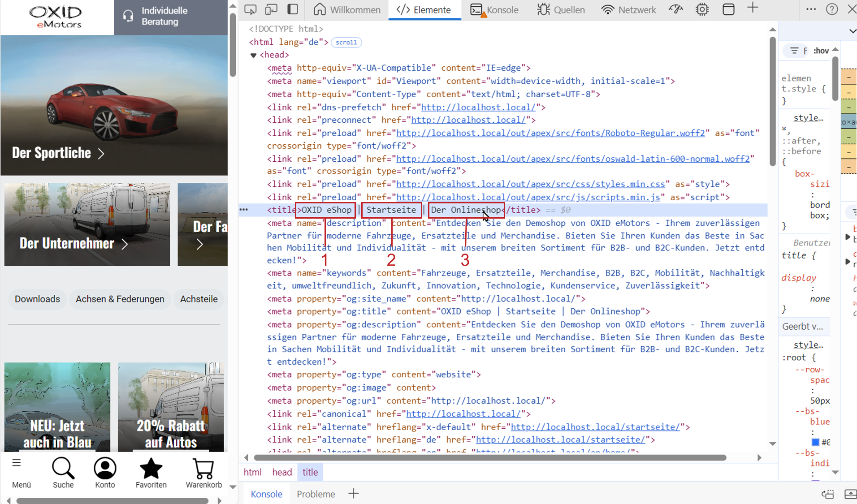Click the styles filter icon
The width and height of the screenshot is (857, 504).
[x=794, y=51]
